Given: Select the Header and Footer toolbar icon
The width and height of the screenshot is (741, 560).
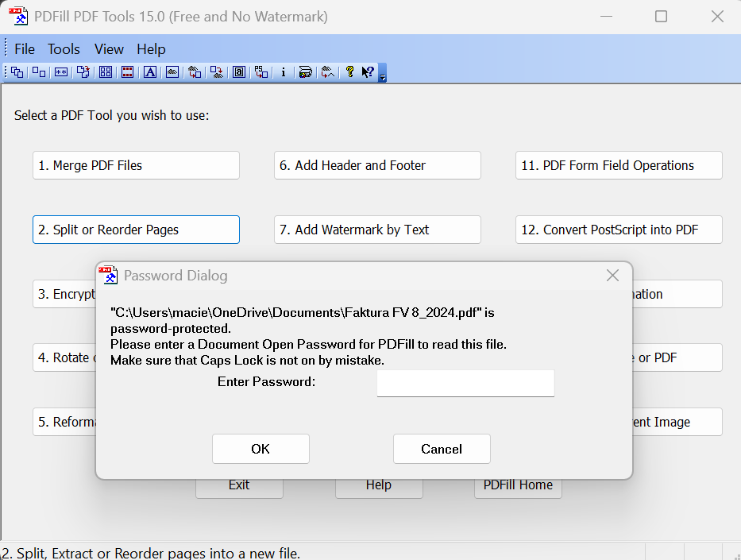Looking at the screenshot, I should [127, 72].
